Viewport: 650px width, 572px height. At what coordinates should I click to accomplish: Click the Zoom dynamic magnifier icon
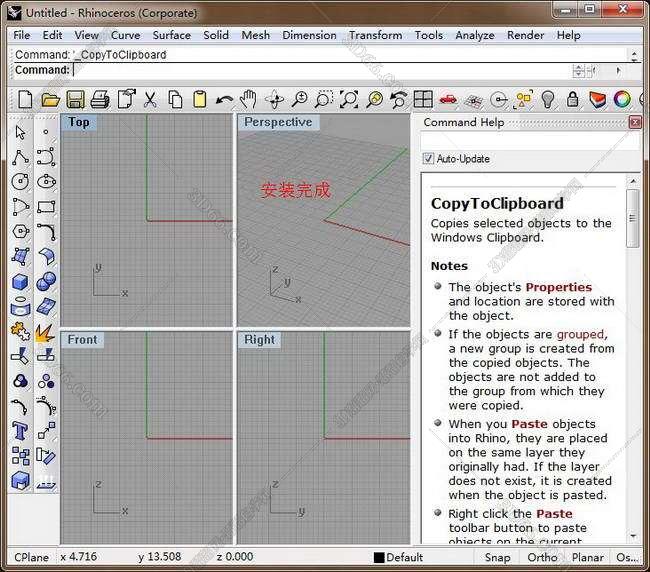point(299,99)
